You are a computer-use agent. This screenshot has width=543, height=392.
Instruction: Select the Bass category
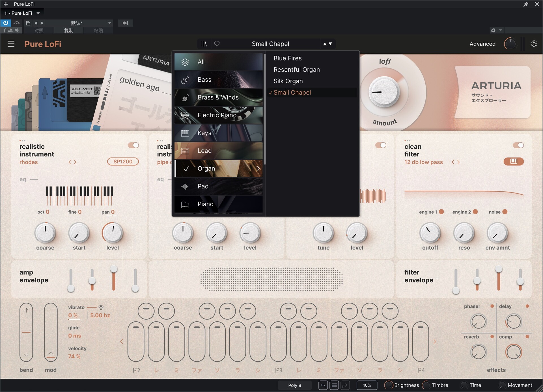click(218, 80)
